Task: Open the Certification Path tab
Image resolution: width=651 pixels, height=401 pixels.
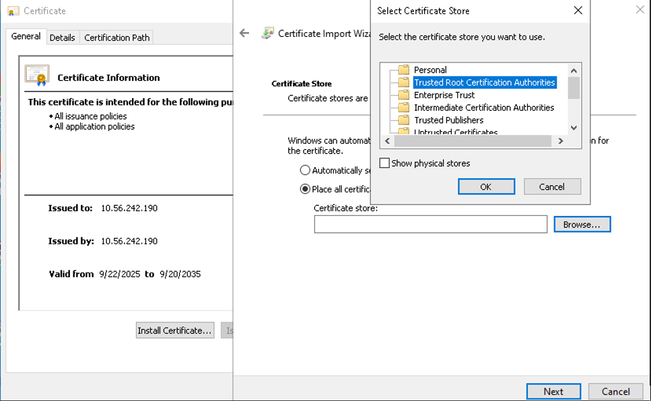Action: [117, 38]
